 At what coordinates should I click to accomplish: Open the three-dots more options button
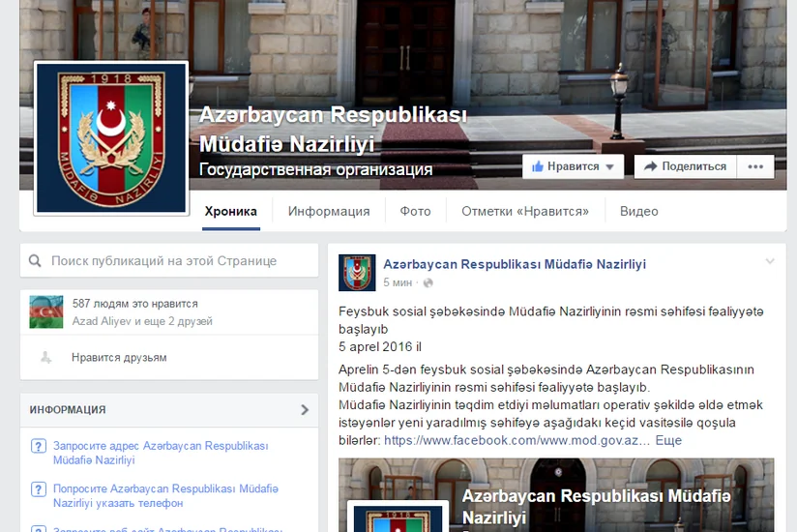pyautogui.click(x=755, y=166)
